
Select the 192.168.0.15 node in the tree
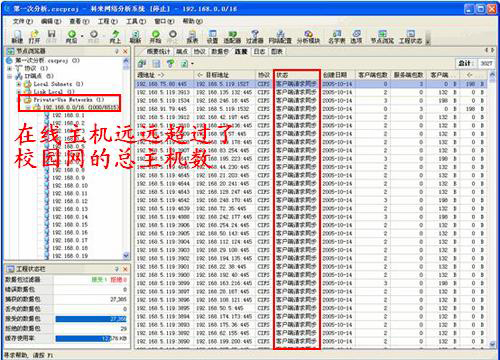pos(70,225)
